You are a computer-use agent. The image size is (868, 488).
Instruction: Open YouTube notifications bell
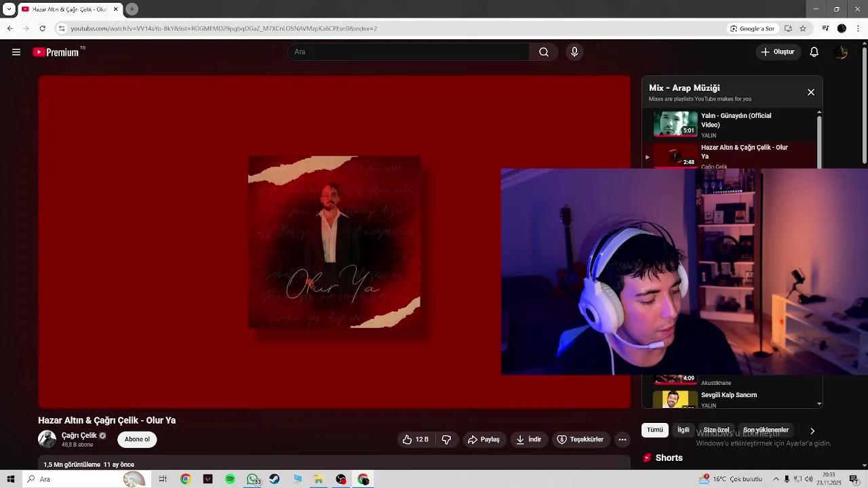click(x=814, y=52)
